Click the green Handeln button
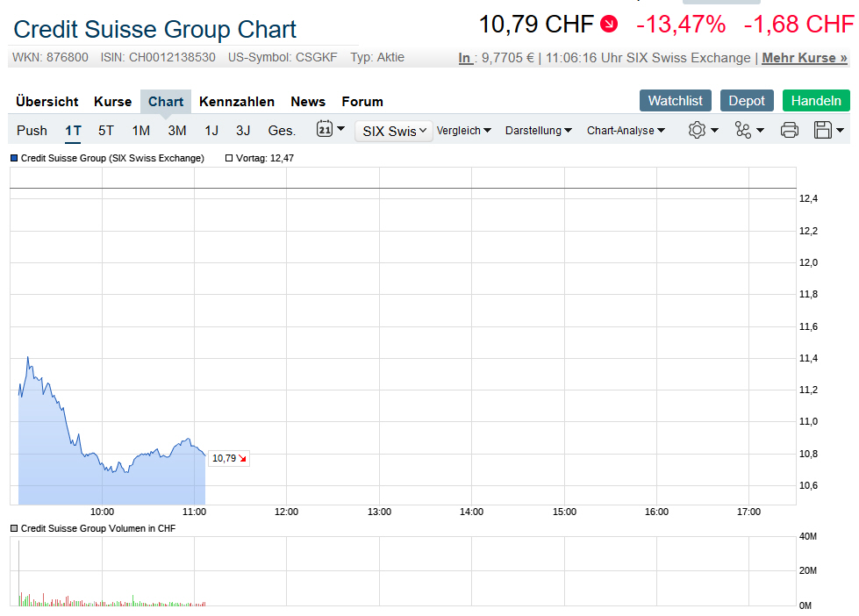The width and height of the screenshot is (859, 616). pyautogui.click(x=816, y=101)
